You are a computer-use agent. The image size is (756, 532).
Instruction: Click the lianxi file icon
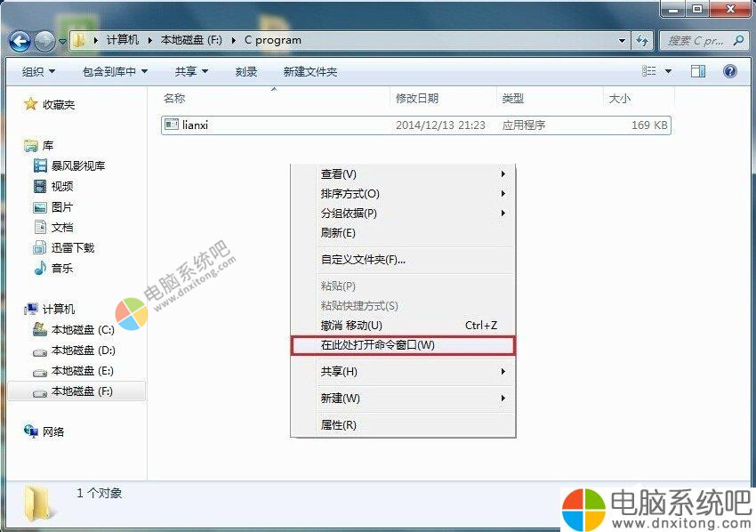(171, 125)
